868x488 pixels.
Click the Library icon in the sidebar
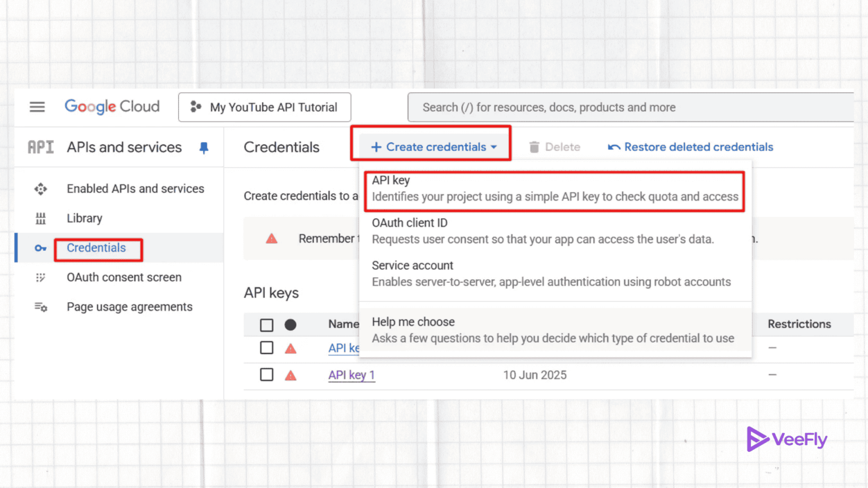click(x=40, y=219)
